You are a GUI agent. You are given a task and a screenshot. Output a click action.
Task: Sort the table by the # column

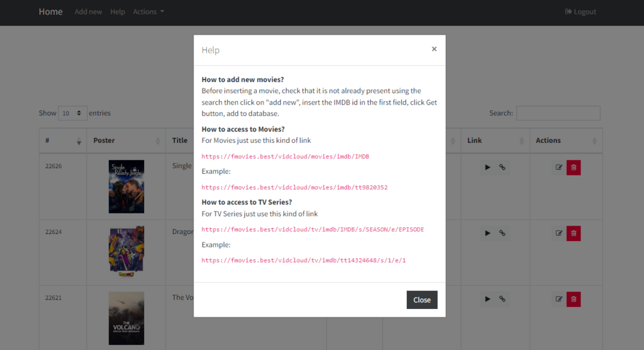point(62,140)
